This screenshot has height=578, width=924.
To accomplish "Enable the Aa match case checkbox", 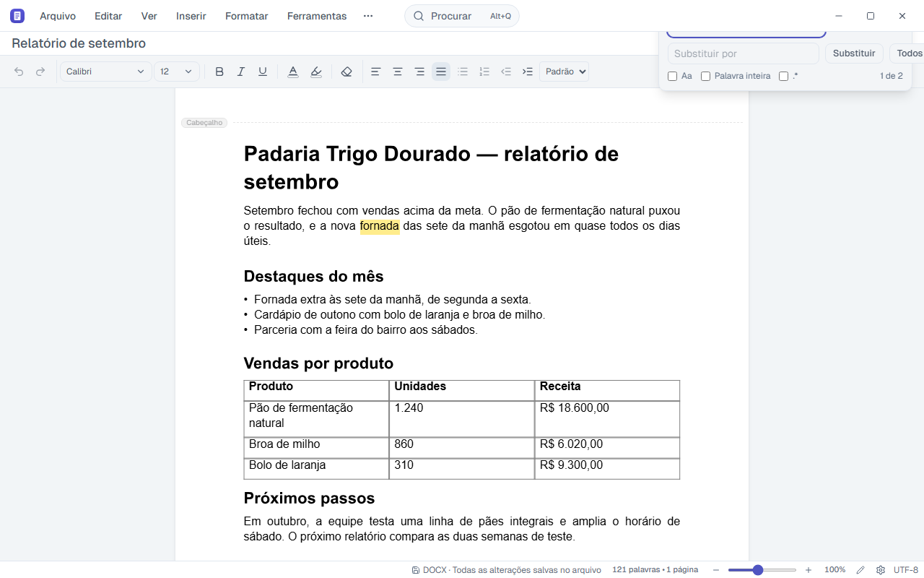I will 672,76.
